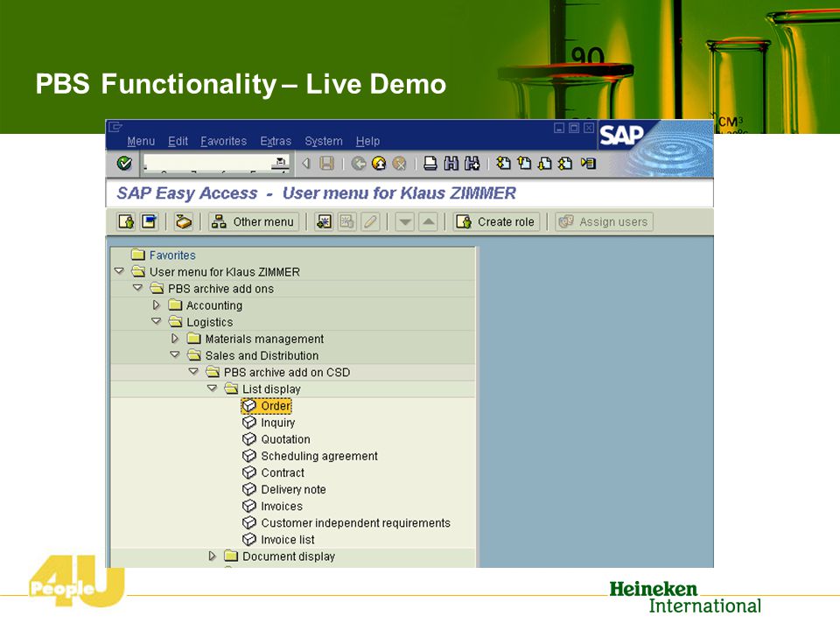This screenshot has width=840, height=630.
Task: Click the Customize Local Layout icon
Action: 588,163
